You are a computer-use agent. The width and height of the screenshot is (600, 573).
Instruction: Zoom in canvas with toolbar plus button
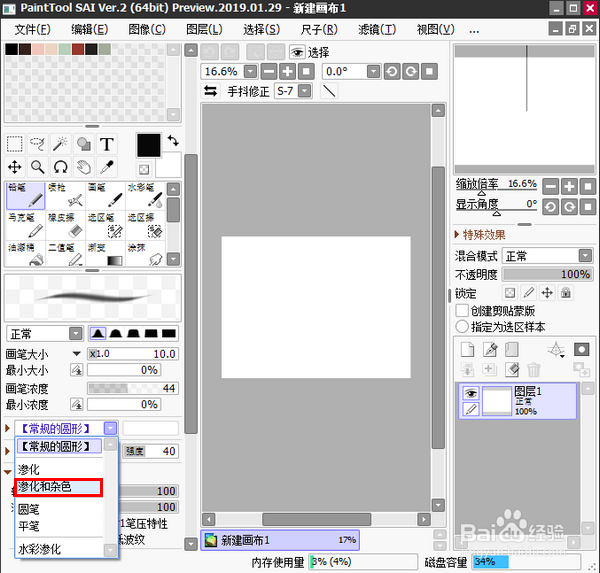pos(287,72)
